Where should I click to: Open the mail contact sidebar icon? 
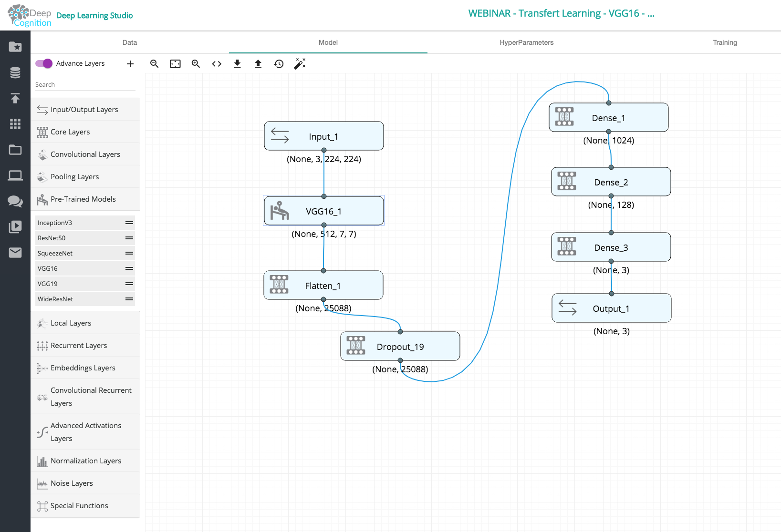[x=15, y=253]
